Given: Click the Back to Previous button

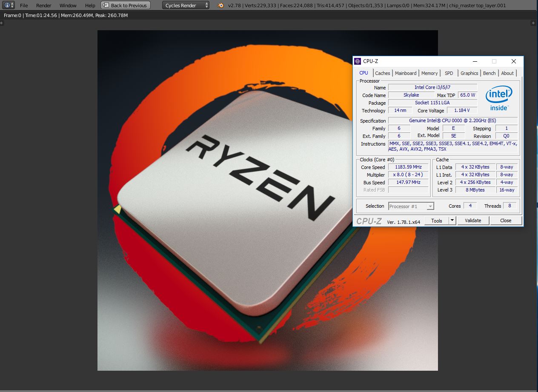Looking at the screenshot, I should [x=126, y=5].
